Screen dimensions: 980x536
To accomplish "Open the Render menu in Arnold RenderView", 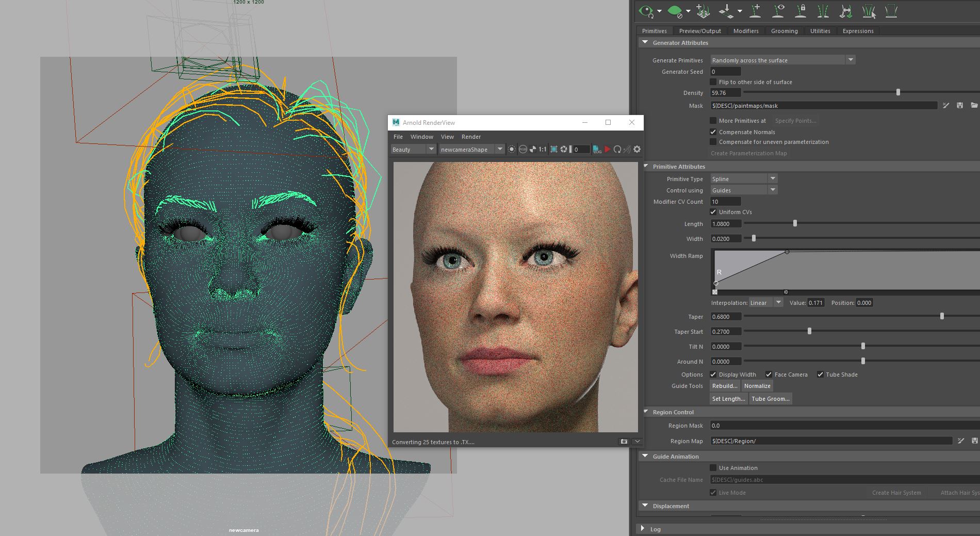I will [471, 137].
